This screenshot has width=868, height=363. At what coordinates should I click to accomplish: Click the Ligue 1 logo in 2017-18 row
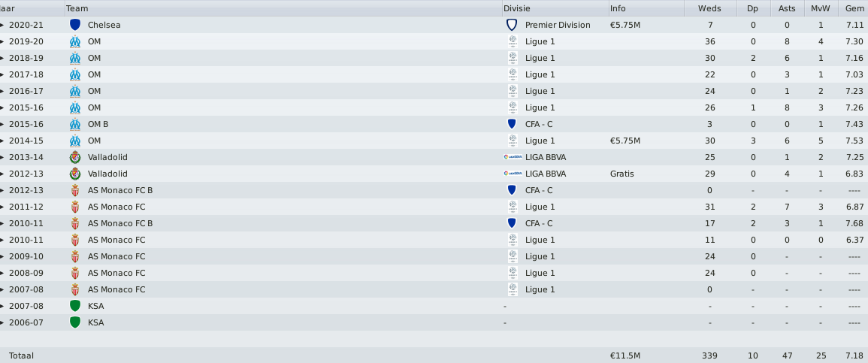coord(513,74)
